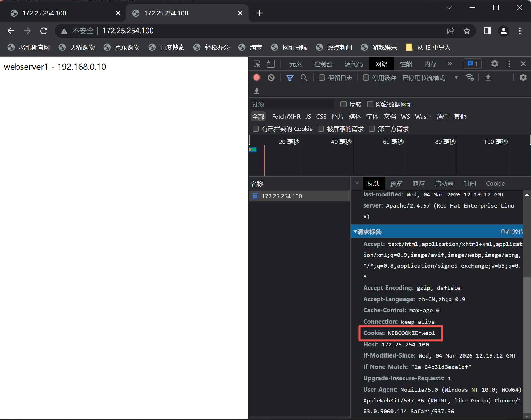Open the request Cookie tab
This screenshot has width=531, height=420.
[x=495, y=183]
